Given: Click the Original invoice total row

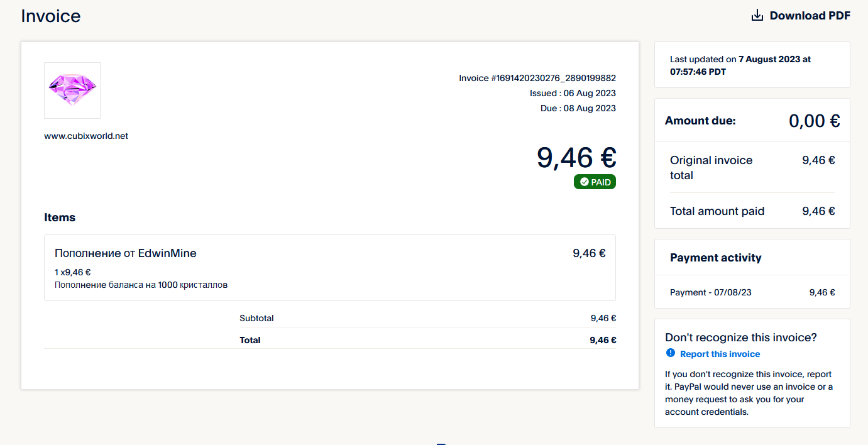Looking at the screenshot, I should (x=752, y=167).
